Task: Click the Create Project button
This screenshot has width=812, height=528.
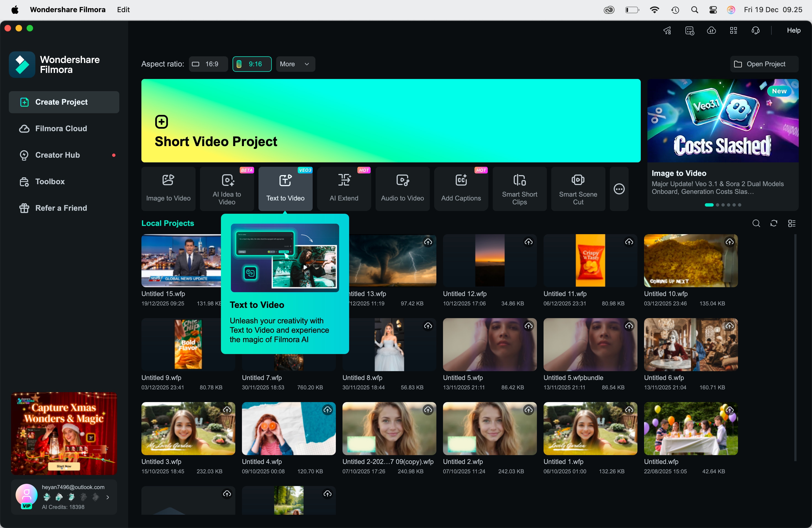Action: [64, 102]
